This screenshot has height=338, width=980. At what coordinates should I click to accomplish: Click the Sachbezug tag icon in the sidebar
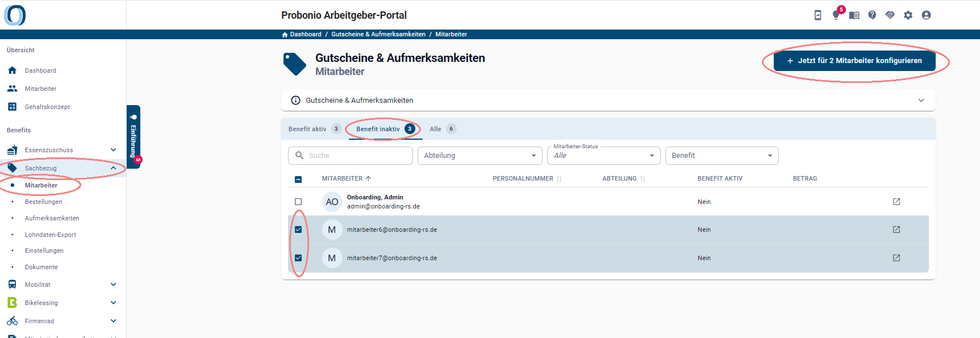point(12,168)
